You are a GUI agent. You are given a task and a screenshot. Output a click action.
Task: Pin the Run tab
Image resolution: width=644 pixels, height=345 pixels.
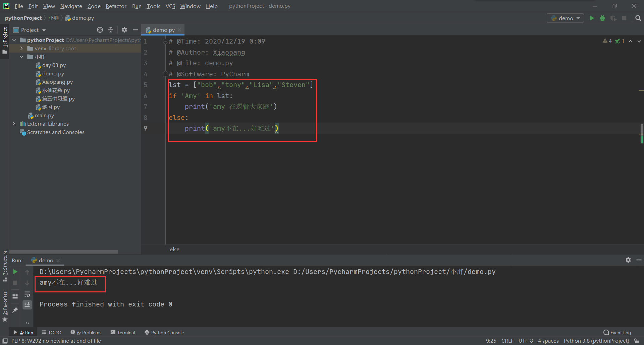(15, 310)
